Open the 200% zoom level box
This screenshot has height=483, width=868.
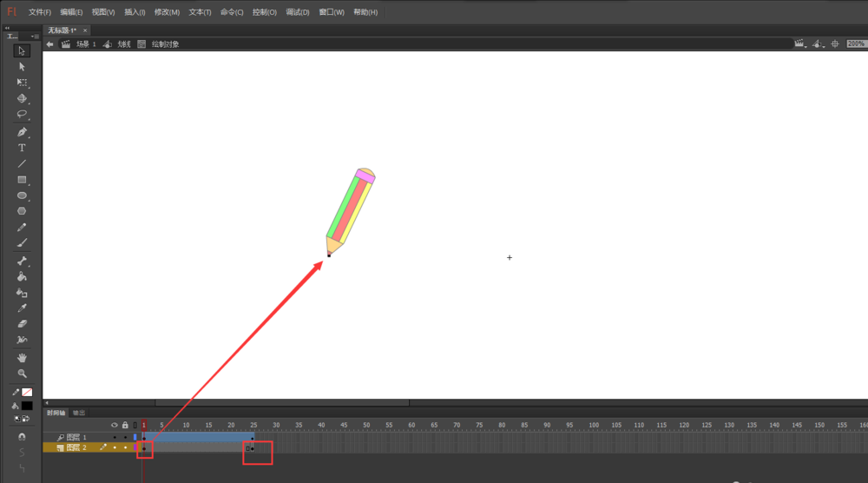click(x=856, y=43)
